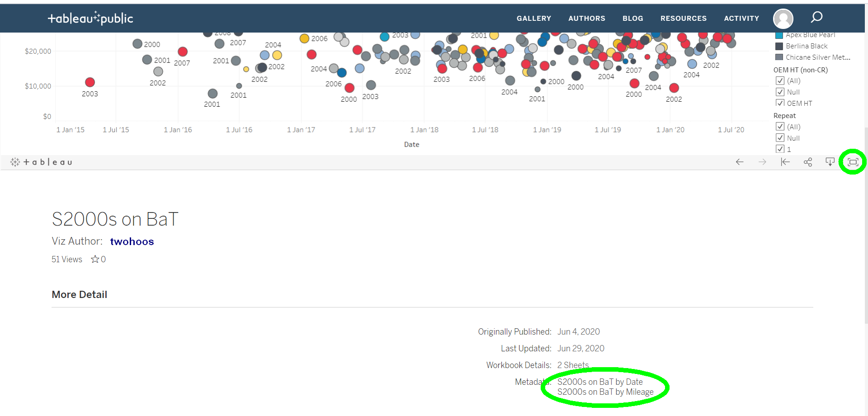Open the search magnifier in header
868x416 pixels.
[816, 18]
